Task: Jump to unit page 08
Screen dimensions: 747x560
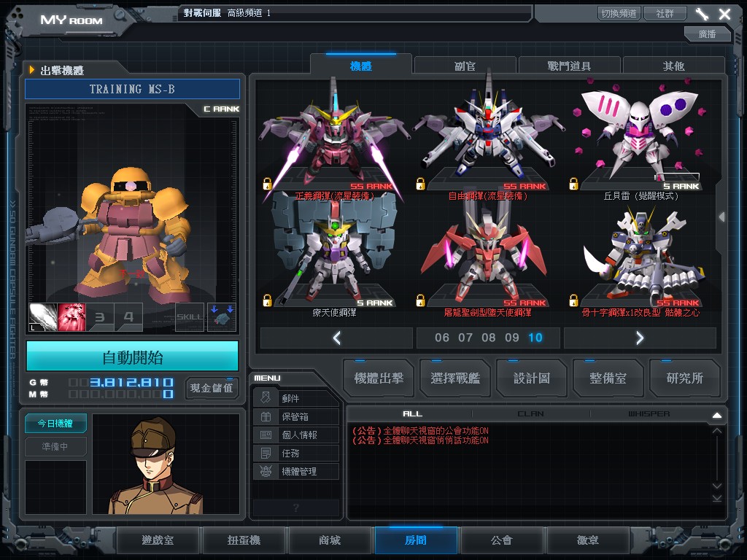Action: point(489,338)
